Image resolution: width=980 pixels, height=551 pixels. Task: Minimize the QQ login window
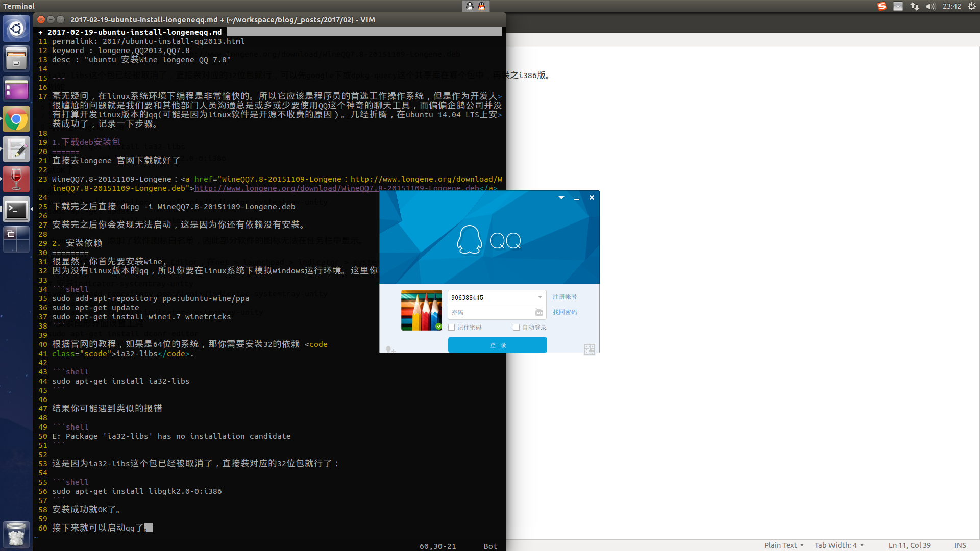click(x=577, y=198)
